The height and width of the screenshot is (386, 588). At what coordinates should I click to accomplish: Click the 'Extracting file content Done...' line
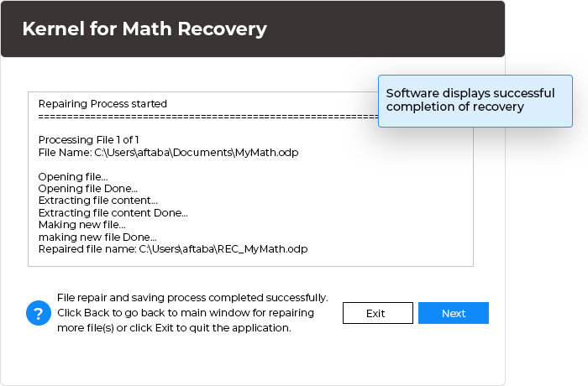click(113, 213)
